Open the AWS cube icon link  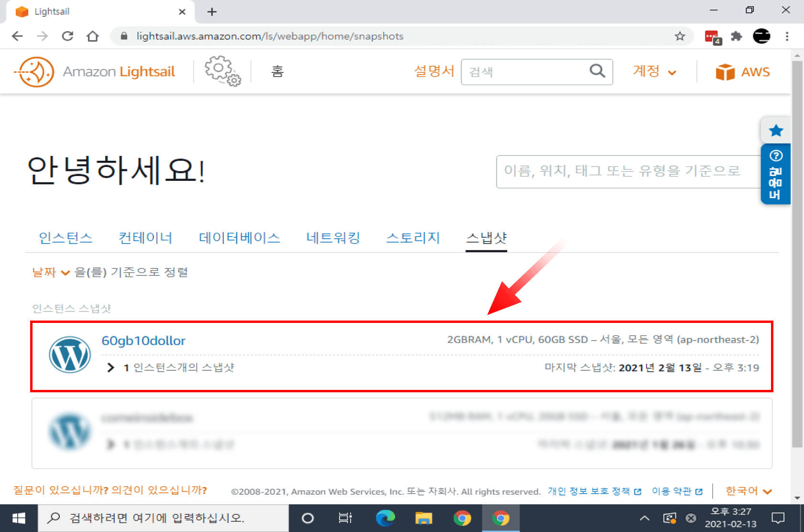pyautogui.click(x=742, y=72)
